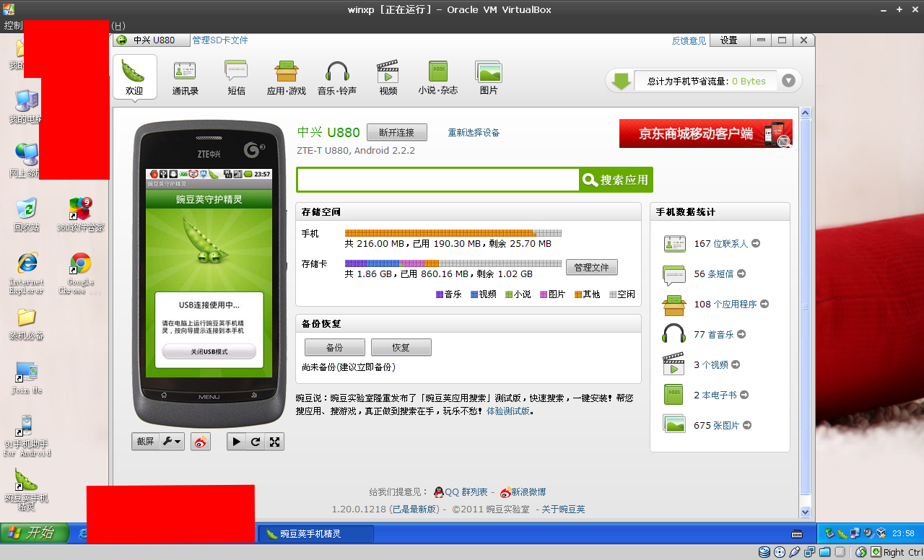Open the 京东商城移动客户端 banner
This screenshot has width=924, height=560.
706,134
